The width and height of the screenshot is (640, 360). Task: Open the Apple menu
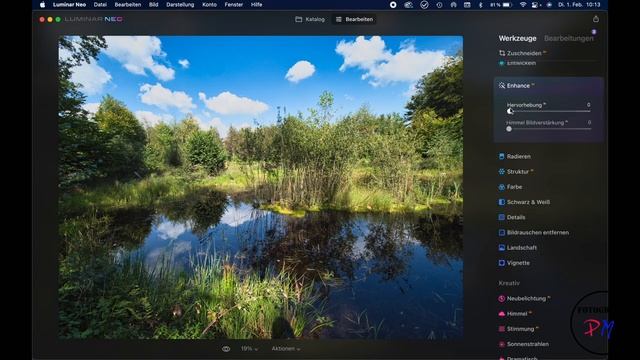[x=42, y=5]
